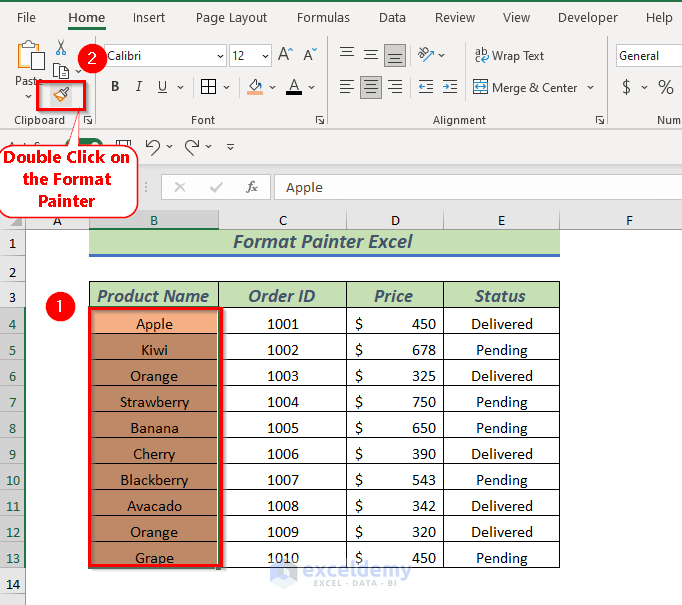Click the Cut scissors icon
This screenshot has width=682, height=605.
point(61,47)
